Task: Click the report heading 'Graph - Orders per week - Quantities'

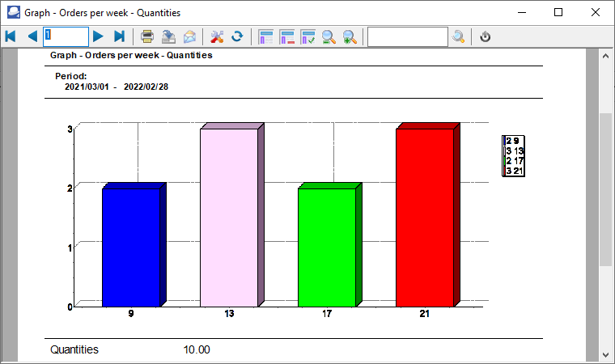Action: click(131, 55)
